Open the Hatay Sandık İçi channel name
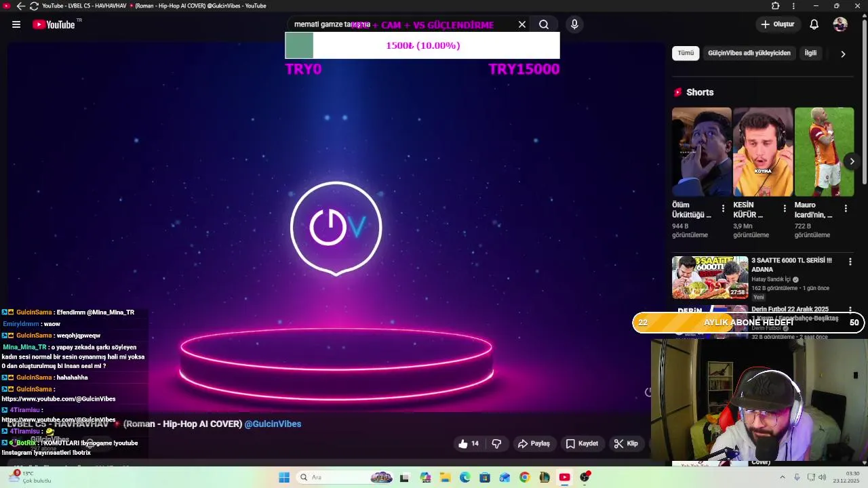This screenshot has width=868, height=488. pos(771,279)
